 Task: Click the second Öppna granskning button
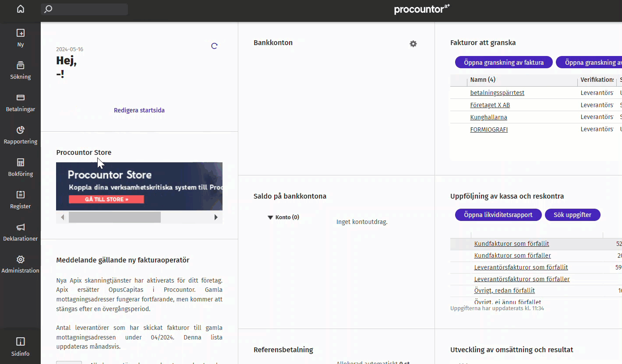589,62
